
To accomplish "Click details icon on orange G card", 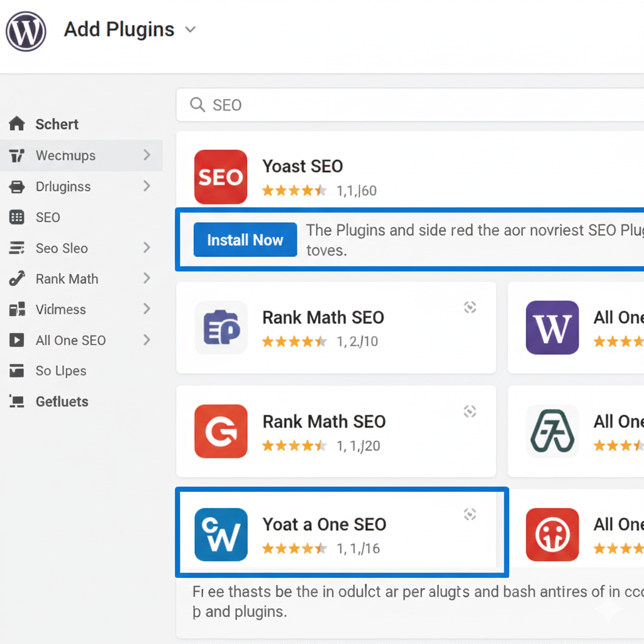I will [470, 411].
